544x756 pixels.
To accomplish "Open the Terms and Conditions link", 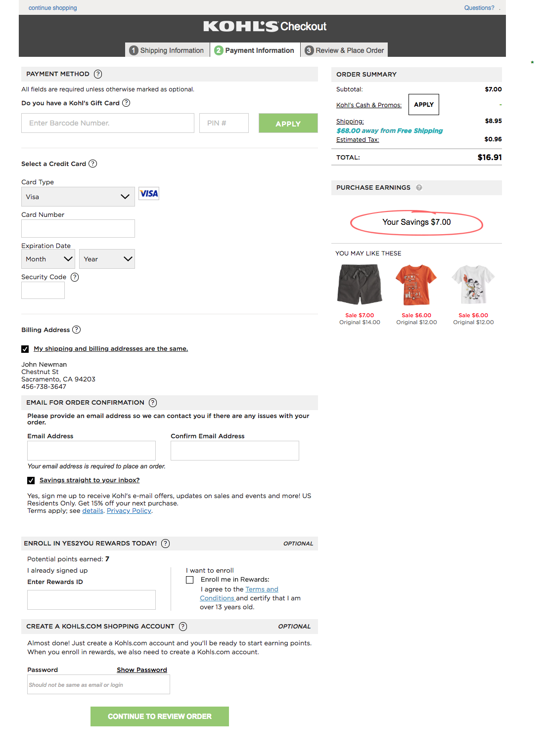I will click(262, 589).
